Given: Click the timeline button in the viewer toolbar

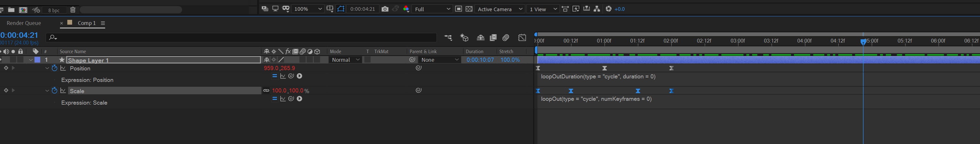Looking at the screenshot, I should pos(587,9).
